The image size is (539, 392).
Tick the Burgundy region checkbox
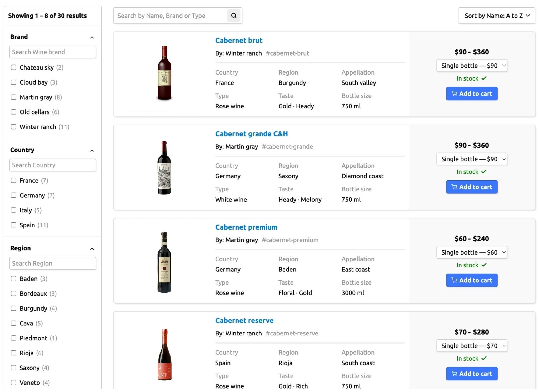click(x=13, y=309)
